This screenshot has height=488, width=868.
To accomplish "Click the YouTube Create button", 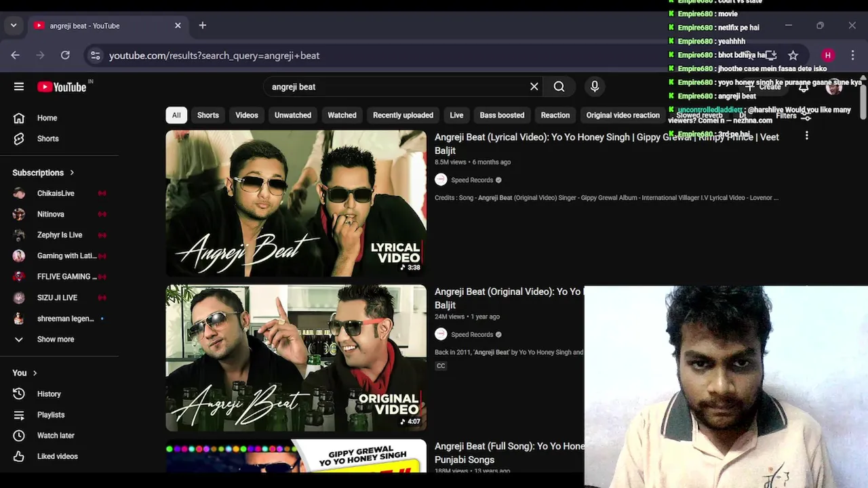I will pyautogui.click(x=764, y=87).
